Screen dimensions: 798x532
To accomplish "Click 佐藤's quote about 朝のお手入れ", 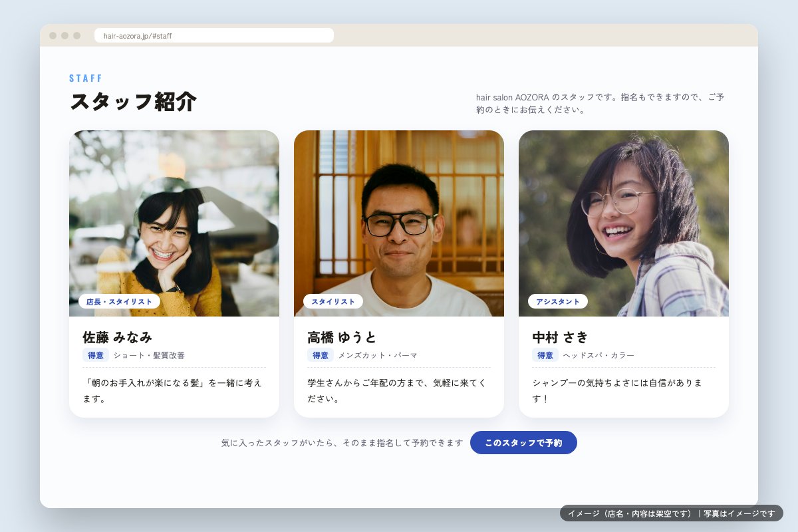I will tap(173, 391).
